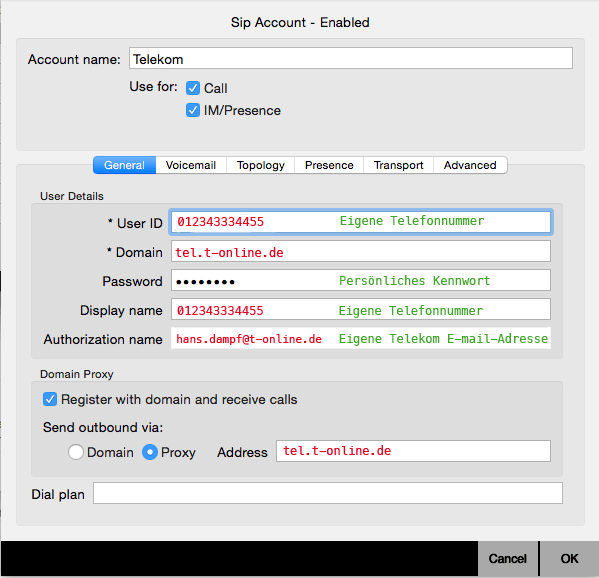Select the Display name field
This screenshot has height=578, width=599.
(x=361, y=309)
